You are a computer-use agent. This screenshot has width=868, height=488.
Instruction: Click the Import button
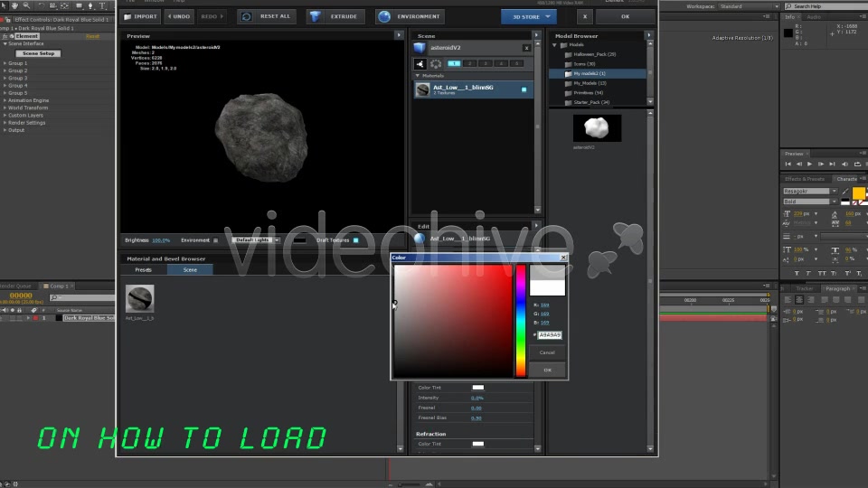click(x=141, y=16)
